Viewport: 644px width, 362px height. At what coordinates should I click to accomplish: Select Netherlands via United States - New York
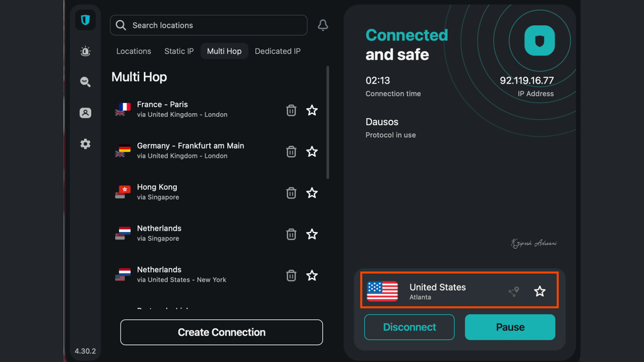click(216, 275)
